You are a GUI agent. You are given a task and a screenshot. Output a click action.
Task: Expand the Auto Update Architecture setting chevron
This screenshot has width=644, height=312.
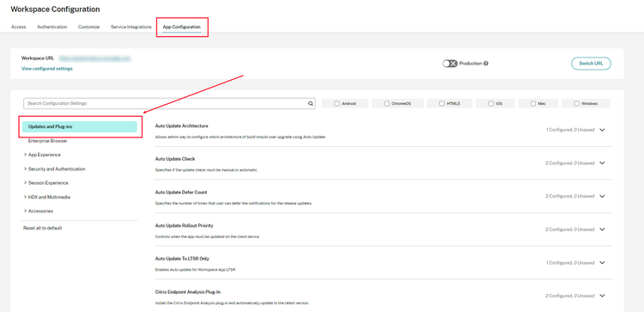tap(602, 130)
